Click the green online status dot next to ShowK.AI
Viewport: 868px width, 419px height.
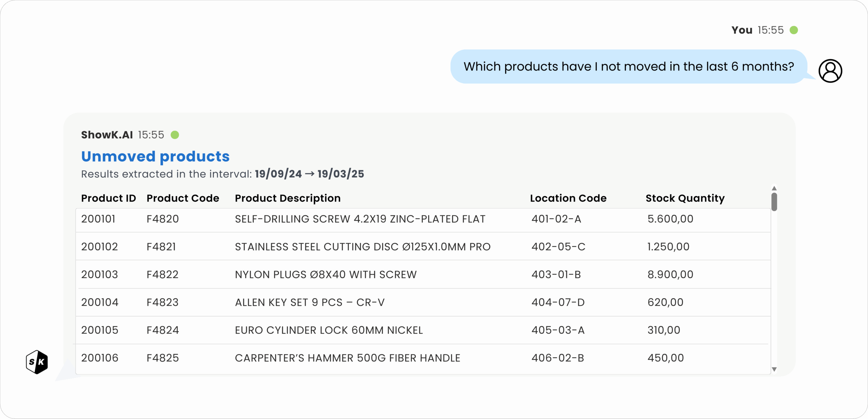[175, 135]
